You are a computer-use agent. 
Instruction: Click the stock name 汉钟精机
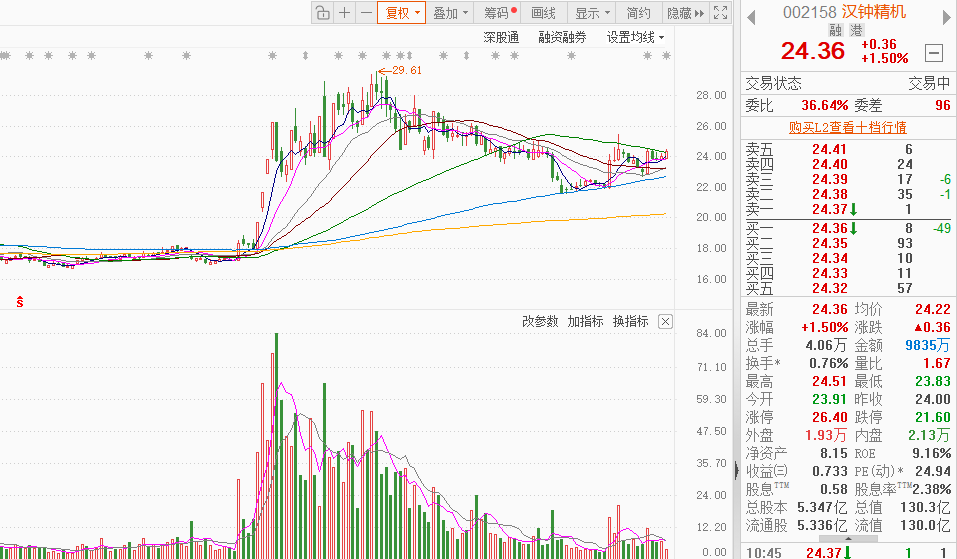(874, 12)
